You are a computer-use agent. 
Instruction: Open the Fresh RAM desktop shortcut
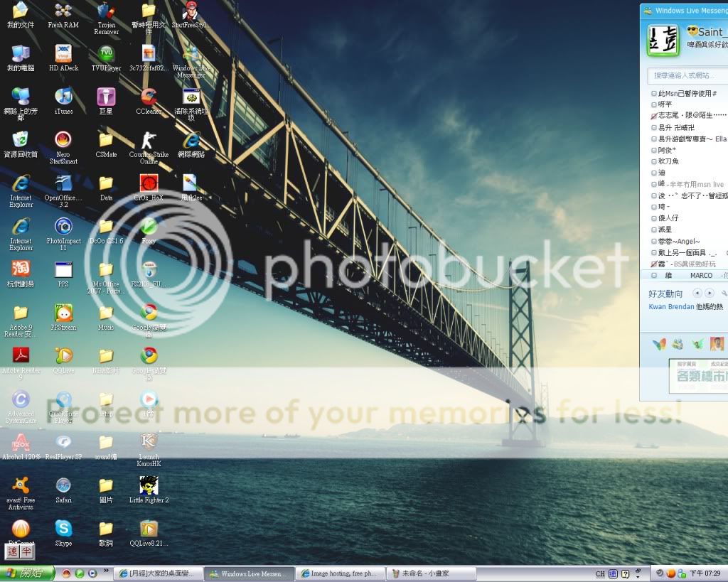(63, 11)
